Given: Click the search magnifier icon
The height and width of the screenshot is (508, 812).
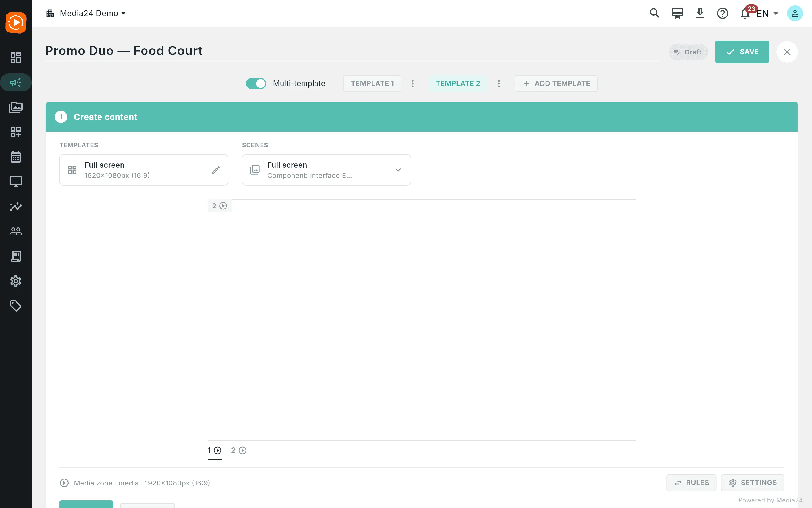Looking at the screenshot, I should (x=654, y=13).
